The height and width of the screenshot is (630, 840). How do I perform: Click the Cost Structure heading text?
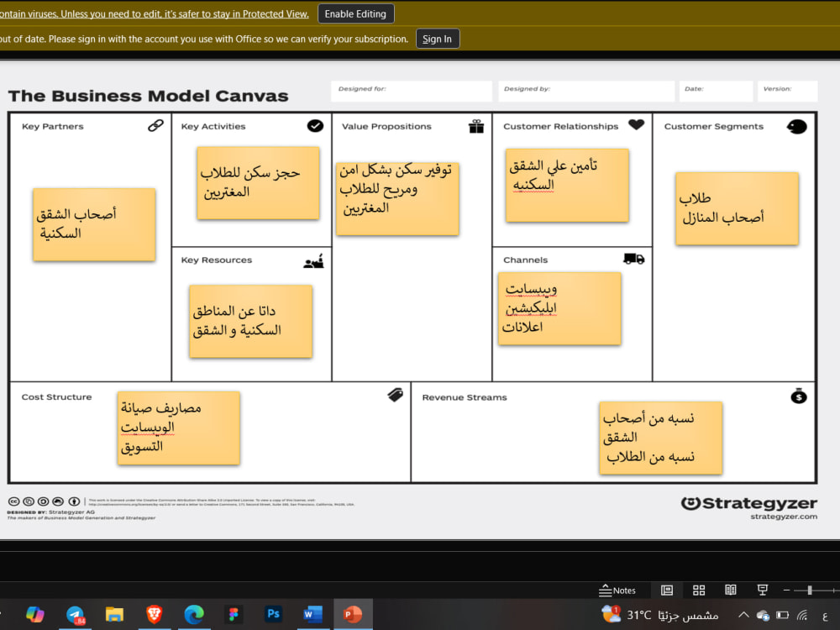pyautogui.click(x=57, y=397)
